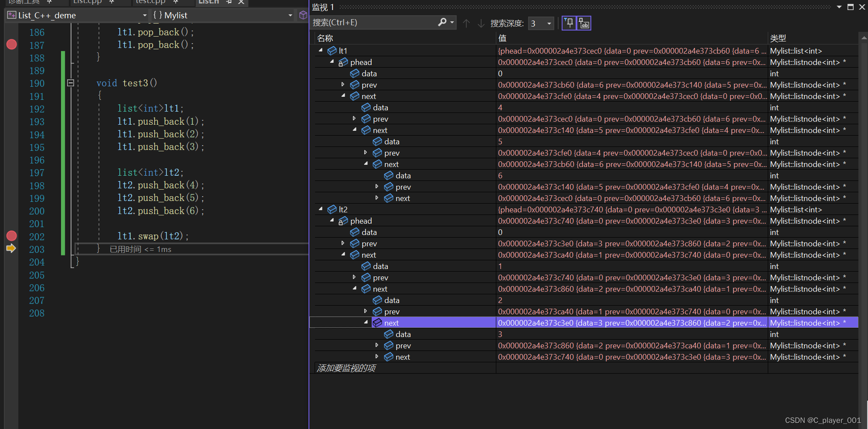Close the List.h tab
This screenshot has height=429, width=868.
pyautogui.click(x=241, y=2)
